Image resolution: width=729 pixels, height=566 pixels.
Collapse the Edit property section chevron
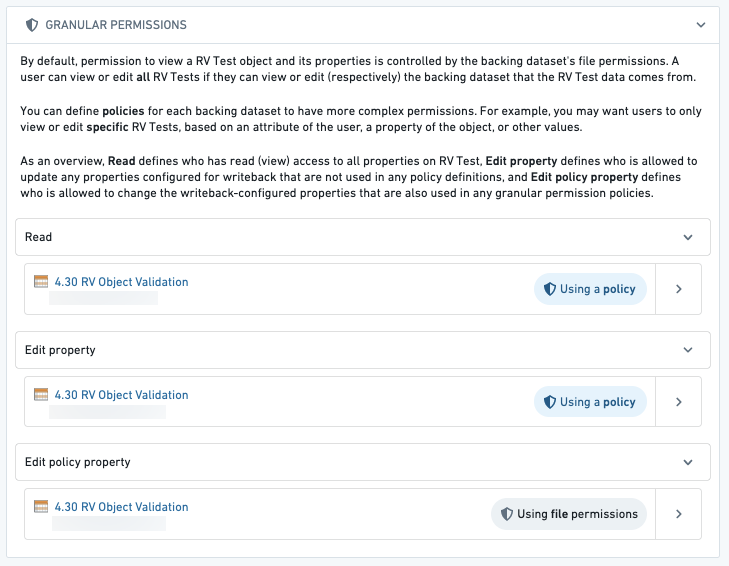pyautogui.click(x=688, y=350)
